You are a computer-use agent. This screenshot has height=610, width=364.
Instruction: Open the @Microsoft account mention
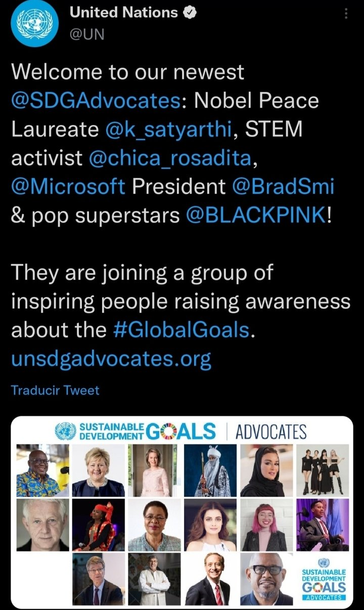(68, 187)
